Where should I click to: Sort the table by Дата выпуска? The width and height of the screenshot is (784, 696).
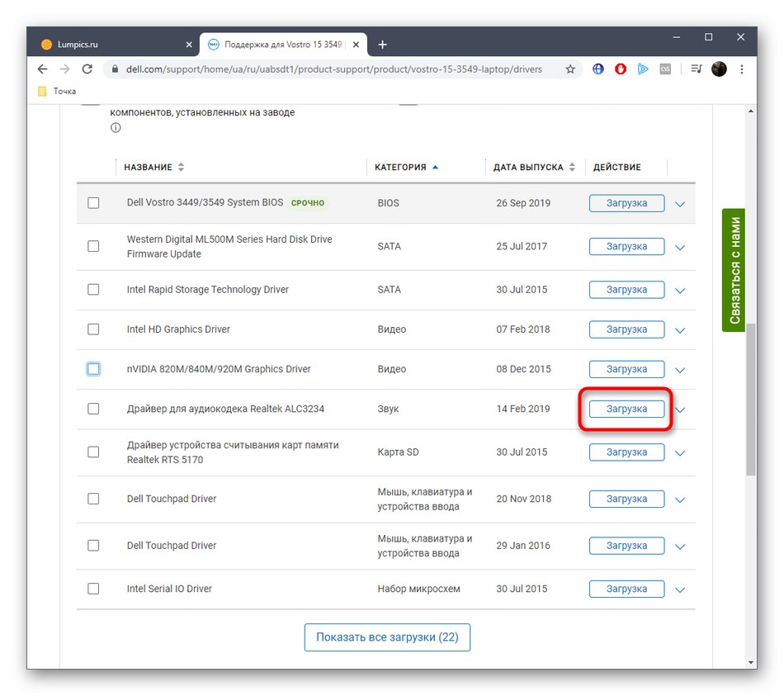point(534,167)
